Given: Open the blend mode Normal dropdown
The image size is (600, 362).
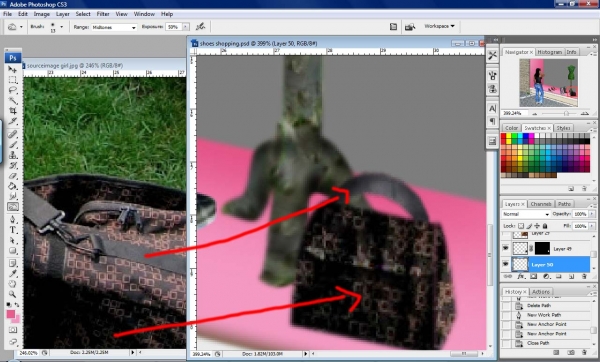Looking at the screenshot, I should (x=525, y=214).
